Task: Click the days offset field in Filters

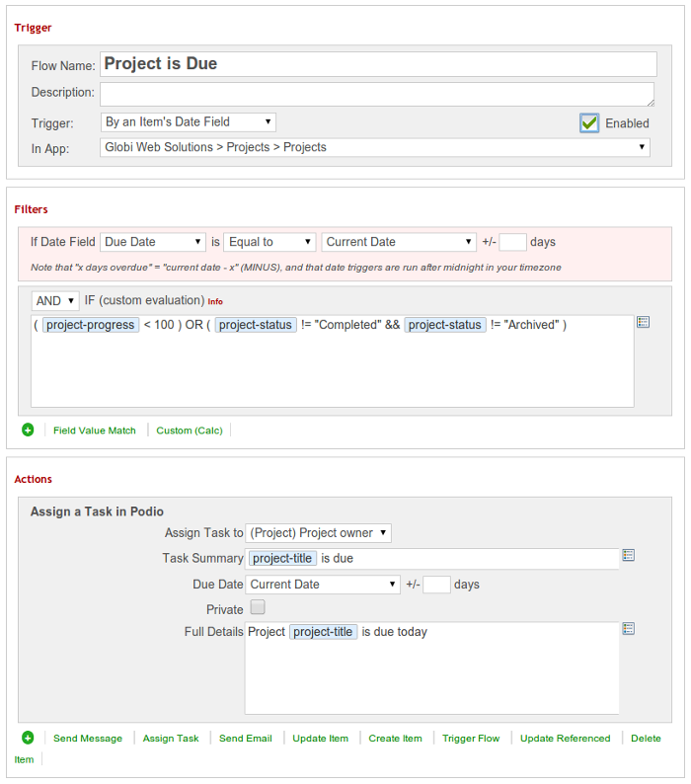Action: pos(512,242)
